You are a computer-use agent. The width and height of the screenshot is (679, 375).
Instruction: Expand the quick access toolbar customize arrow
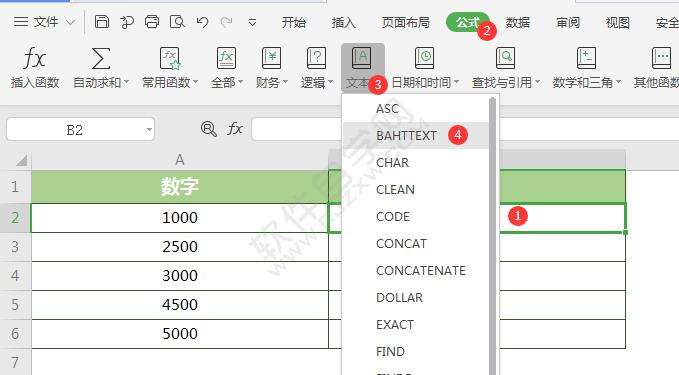click(x=252, y=23)
